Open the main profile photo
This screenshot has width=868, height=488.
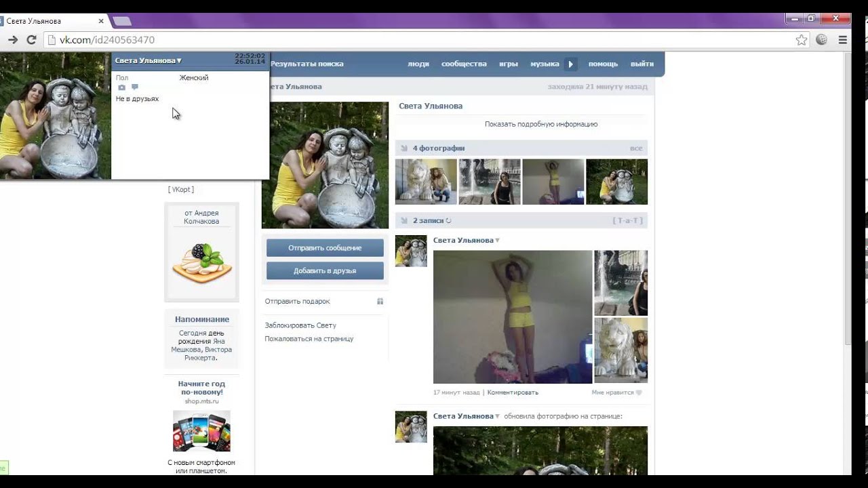point(325,165)
